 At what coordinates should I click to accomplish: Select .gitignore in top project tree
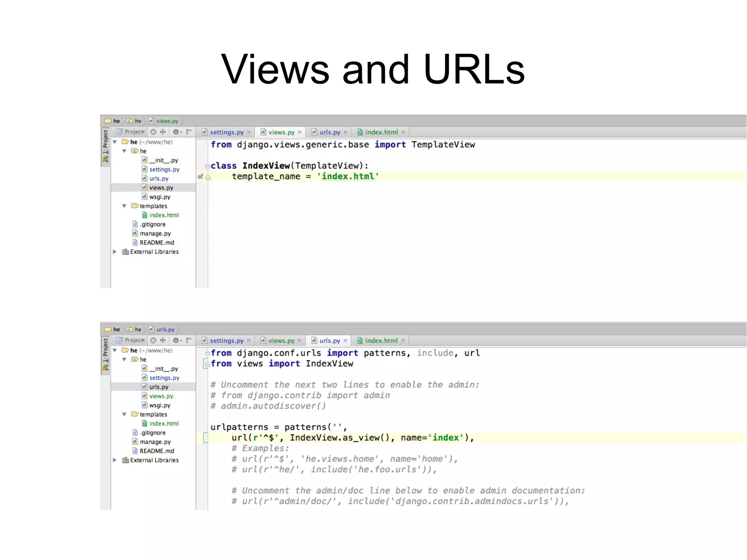(x=149, y=224)
